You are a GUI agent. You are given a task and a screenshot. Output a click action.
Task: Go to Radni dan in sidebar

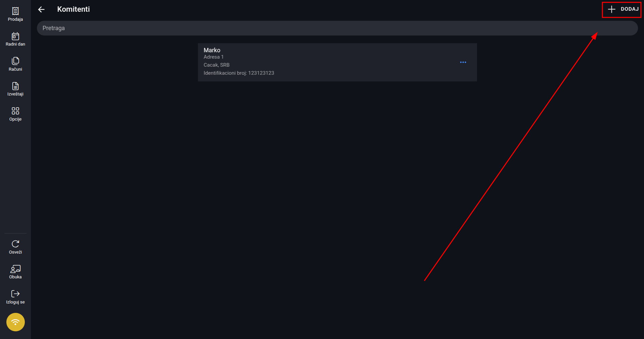click(x=15, y=39)
